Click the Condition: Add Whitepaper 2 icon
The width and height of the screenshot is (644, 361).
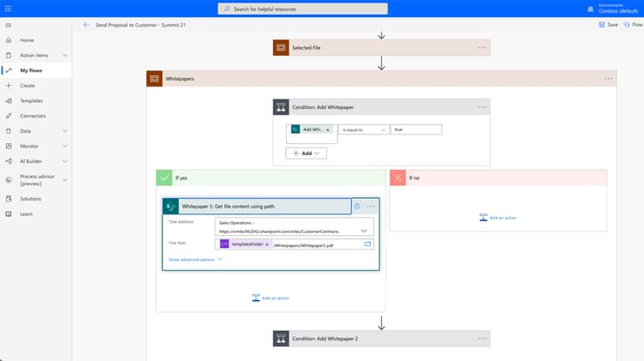tap(281, 339)
